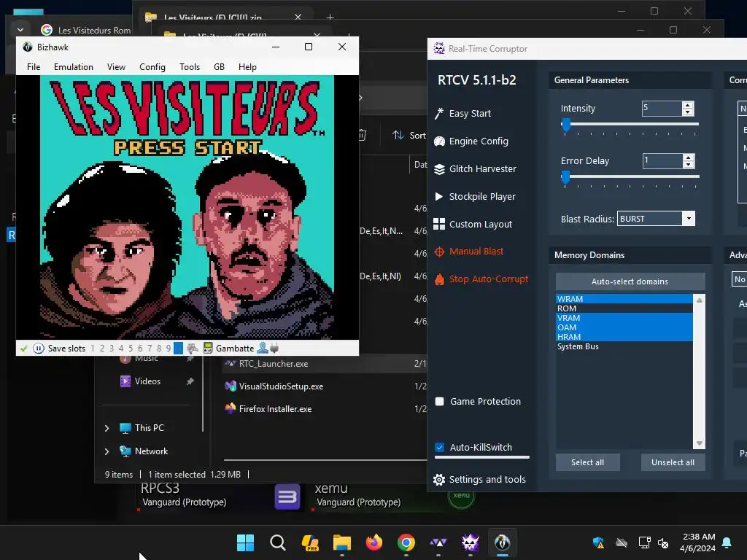Click Stop Auto-Corrupt in RTCV
The height and width of the screenshot is (560, 747).
point(481,279)
